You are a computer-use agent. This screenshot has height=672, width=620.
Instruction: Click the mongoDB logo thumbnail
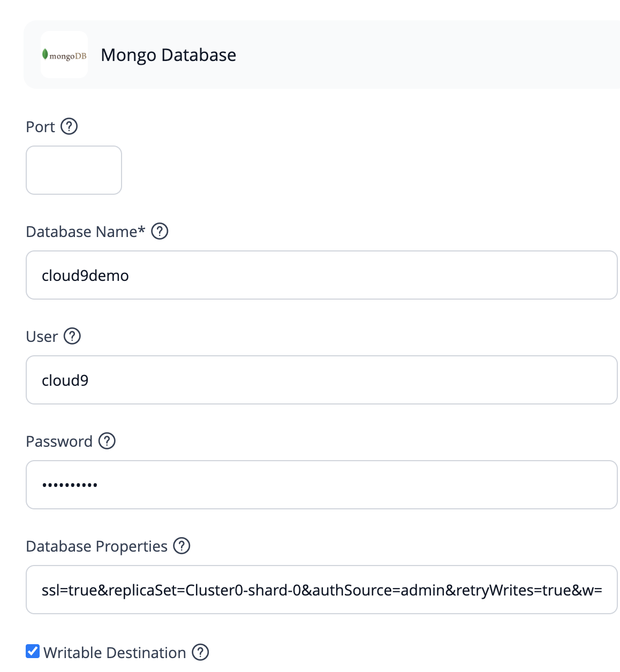pos(64,55)
